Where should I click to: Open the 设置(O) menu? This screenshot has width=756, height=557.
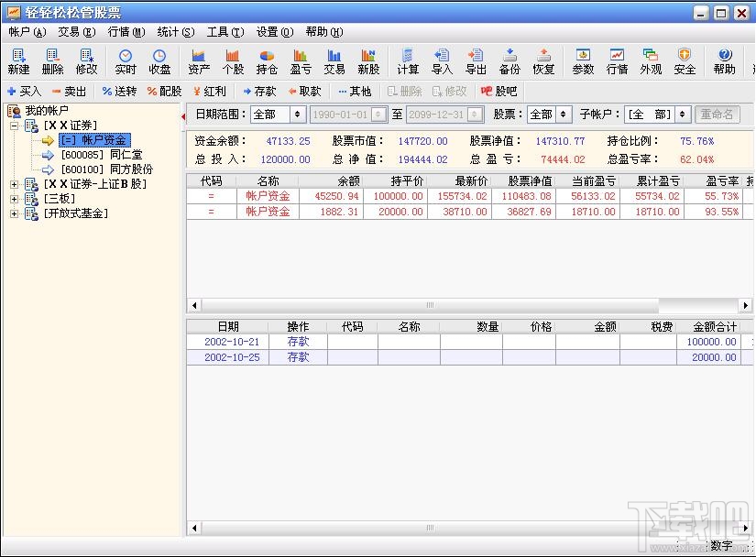tap(275, 32)
